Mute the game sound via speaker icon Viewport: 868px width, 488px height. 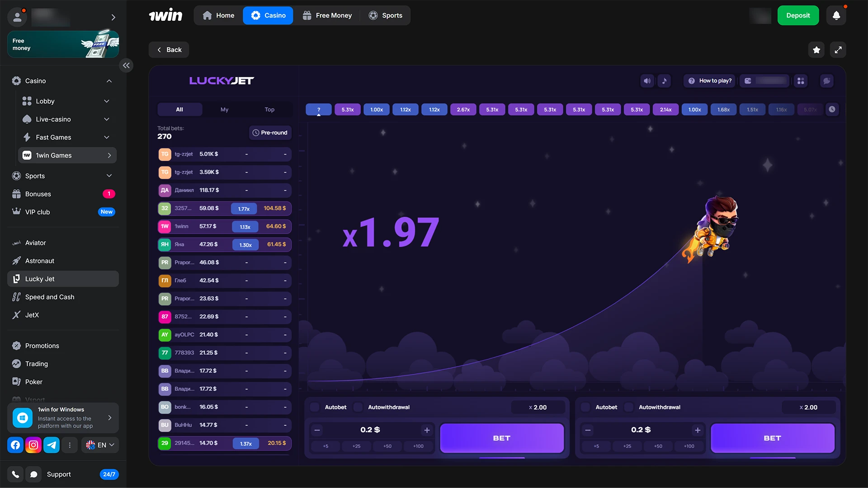pos(647,81)
